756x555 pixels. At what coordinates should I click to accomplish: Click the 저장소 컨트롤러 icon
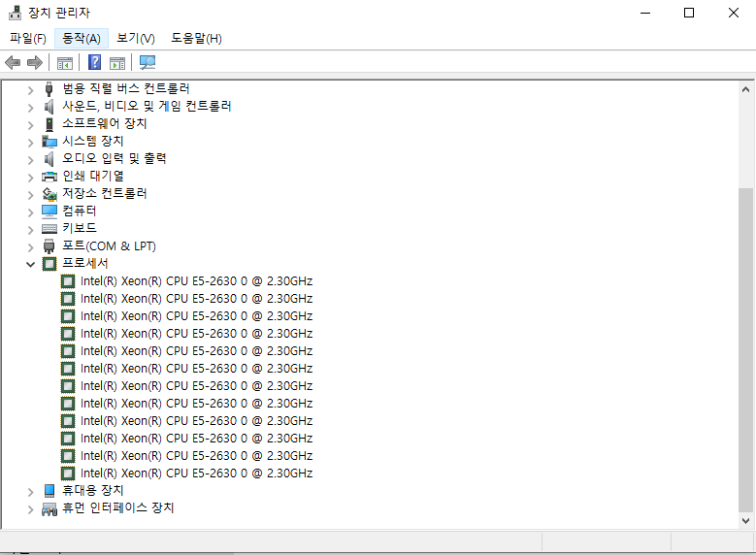tap(49, 194)
